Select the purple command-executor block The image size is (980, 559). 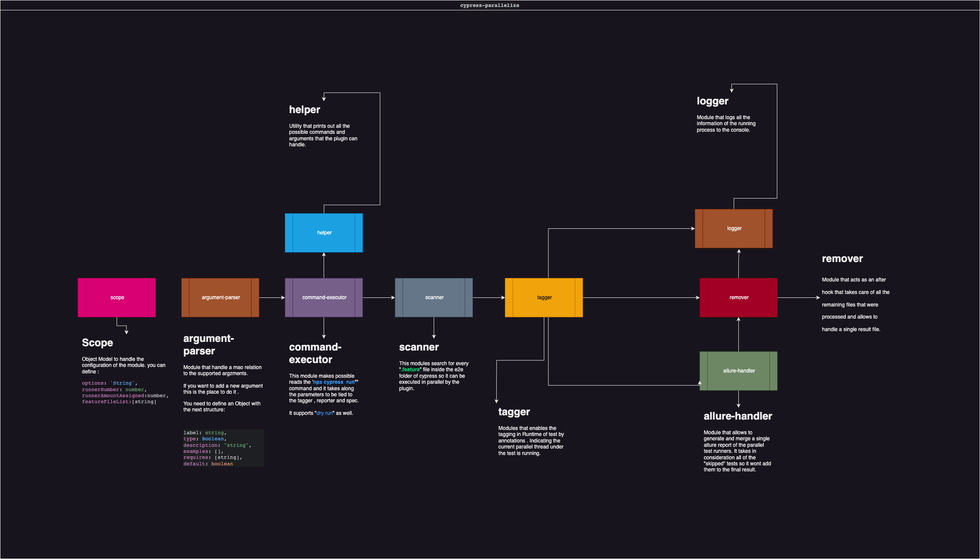[x=324, y=297]
